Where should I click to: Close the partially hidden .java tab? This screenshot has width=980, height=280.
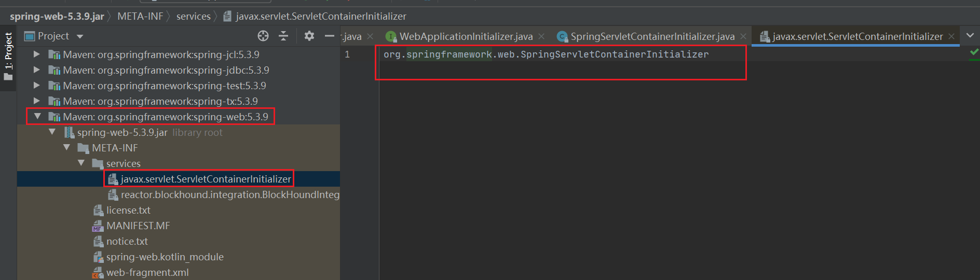coord(370,36)
